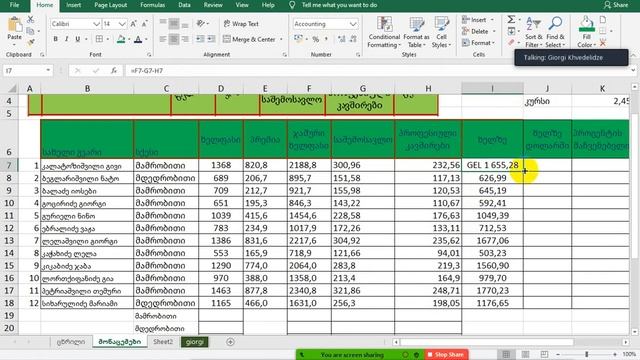Click the Insert Function fx icon
640x360 pixels.
114,71
